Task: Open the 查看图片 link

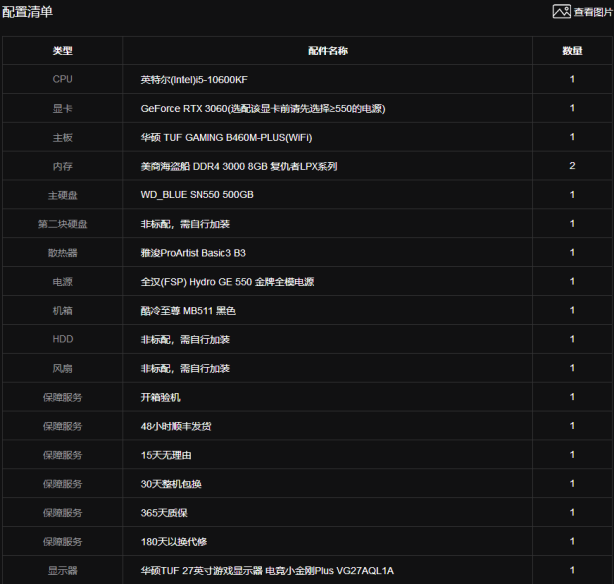Action: coord(593,12)
